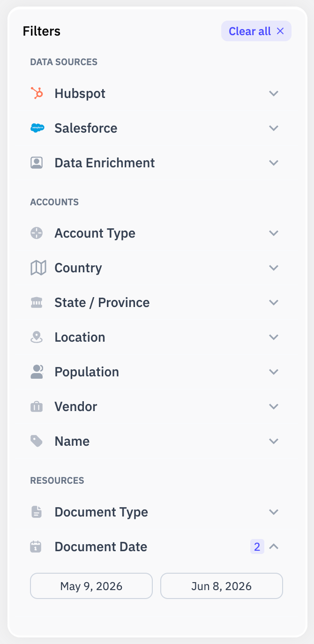Click the Salesforce cloud icon
314x644 pixels.
pos(37,128)
